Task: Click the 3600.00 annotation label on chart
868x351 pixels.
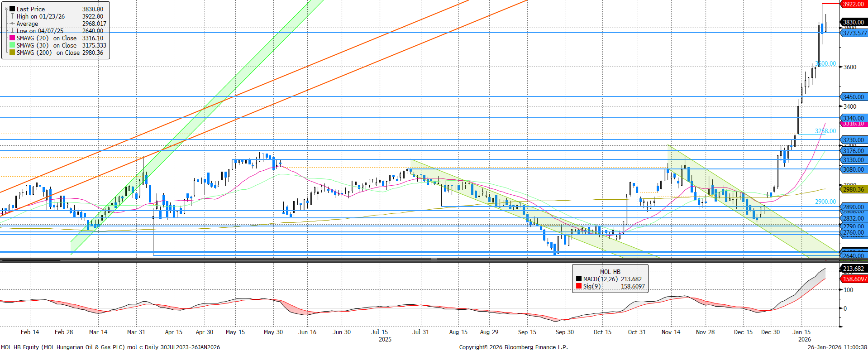Action: pos(825,64)
